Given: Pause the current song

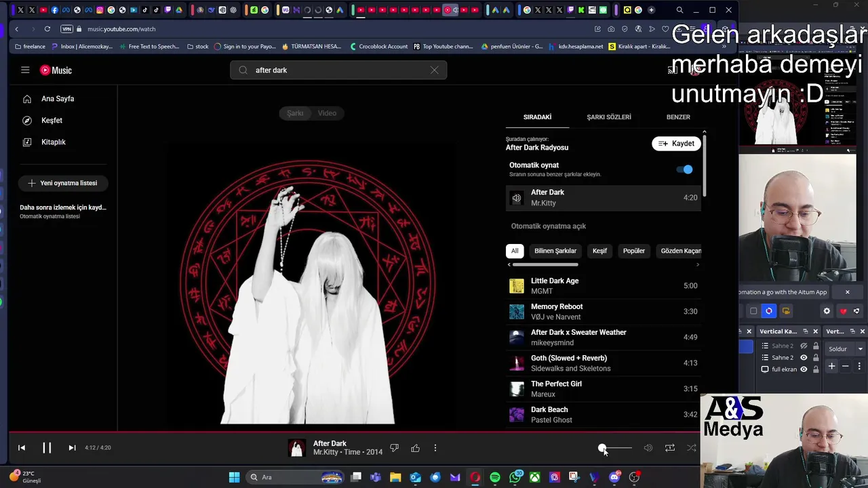Looking at the screenshot, I should coord(47,448).
